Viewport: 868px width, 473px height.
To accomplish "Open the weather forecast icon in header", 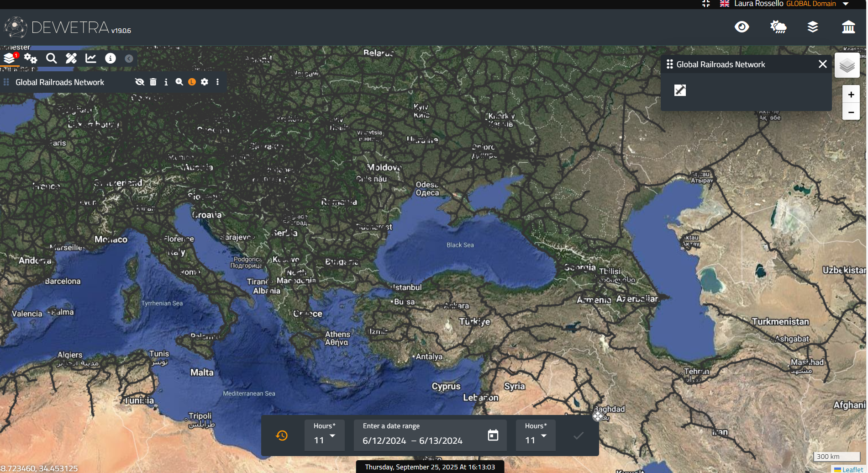I will pos(778,27).
